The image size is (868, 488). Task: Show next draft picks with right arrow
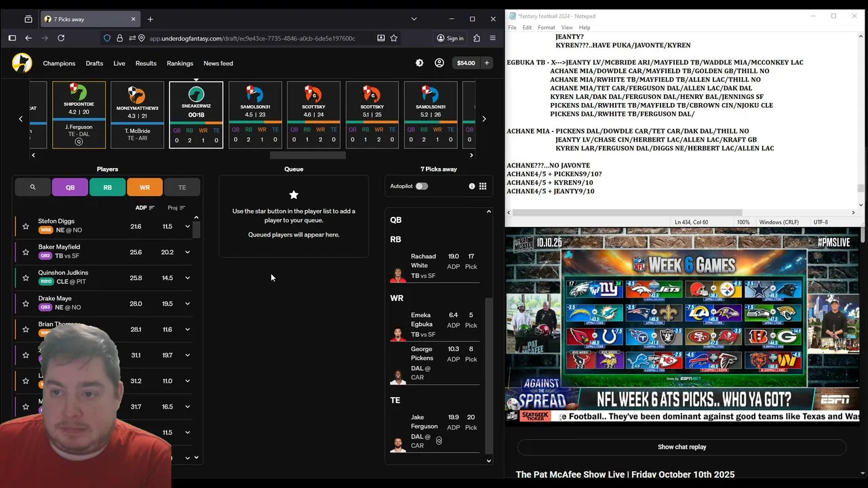pos(484,119)
